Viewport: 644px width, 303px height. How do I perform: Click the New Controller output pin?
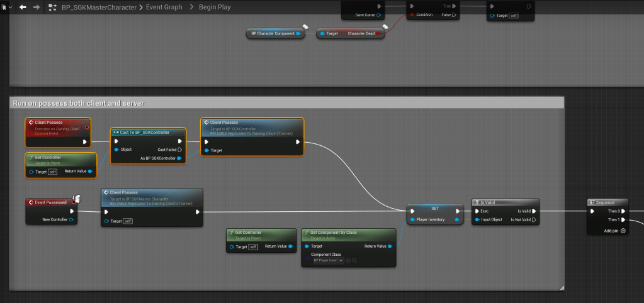click(72, 220)
